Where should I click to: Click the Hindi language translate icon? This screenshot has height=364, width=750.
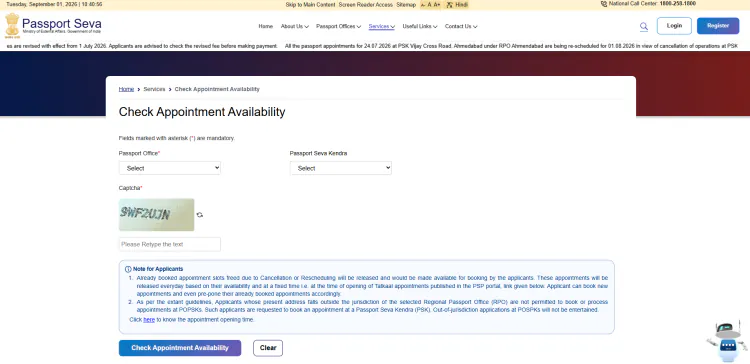pyautogui.click(x=450, y=5)
